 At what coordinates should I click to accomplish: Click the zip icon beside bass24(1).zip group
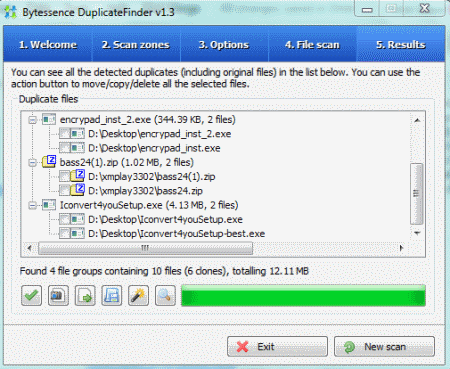point(49,162)
